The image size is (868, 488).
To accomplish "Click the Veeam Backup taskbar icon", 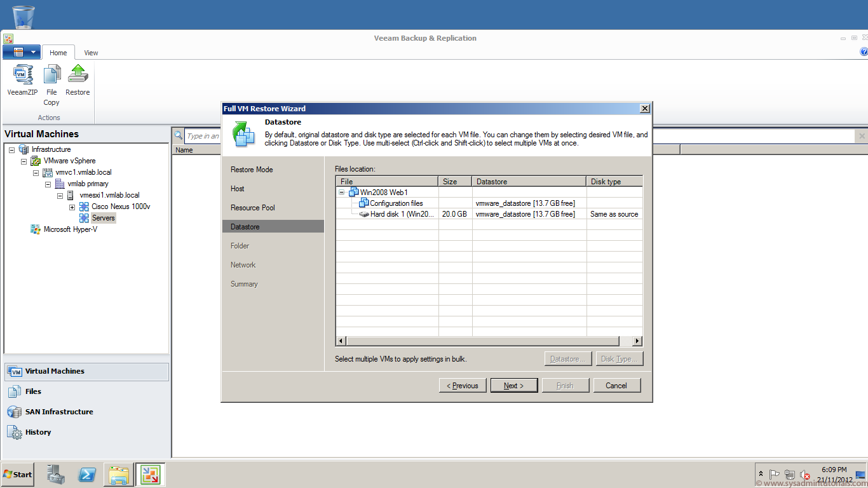I will [150, 475].
